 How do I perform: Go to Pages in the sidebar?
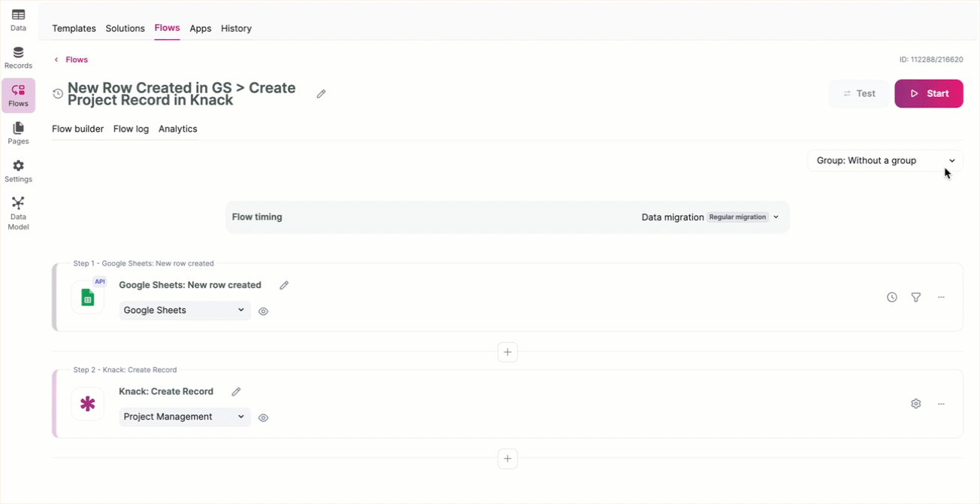pos(18,133)
